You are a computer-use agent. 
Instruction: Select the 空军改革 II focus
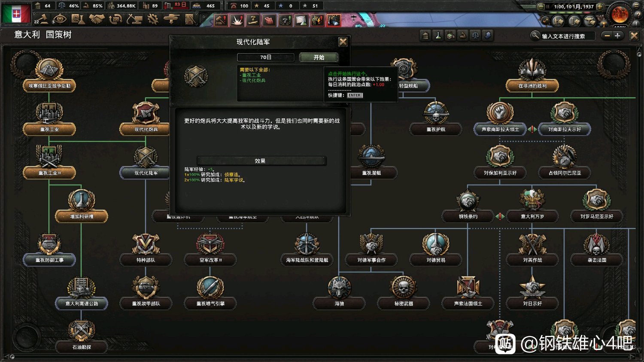(210, 249)
